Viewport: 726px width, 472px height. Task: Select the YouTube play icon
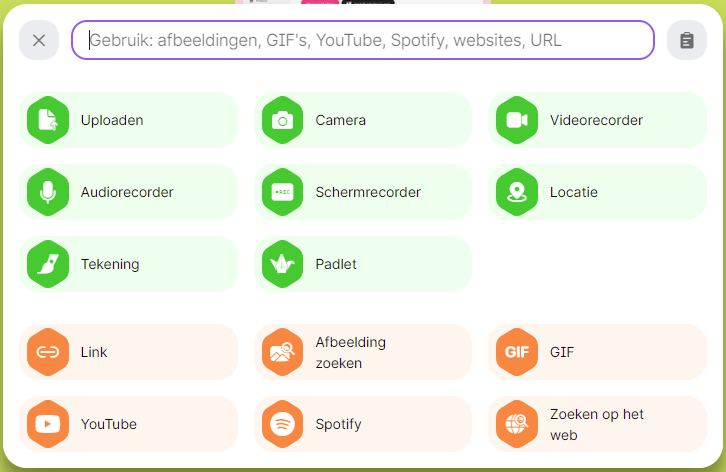(x=48, y=424)
